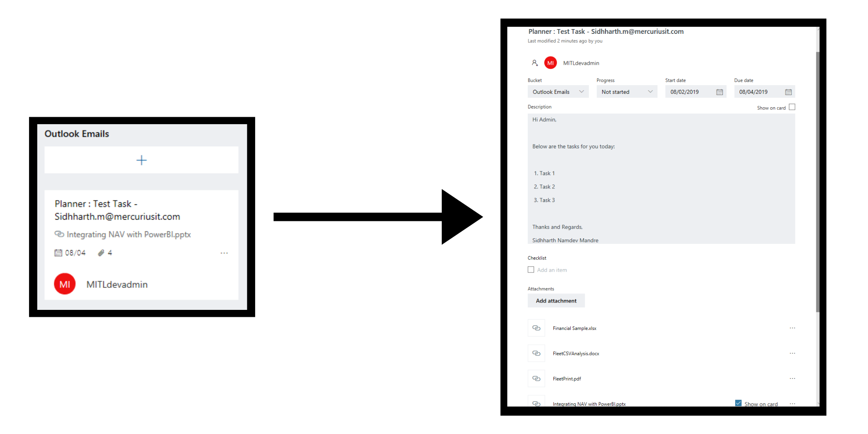Add a new task with plus icon
The width and height of the screenshot is (868, 434).
pyautogui.click(x=141, y=160)
